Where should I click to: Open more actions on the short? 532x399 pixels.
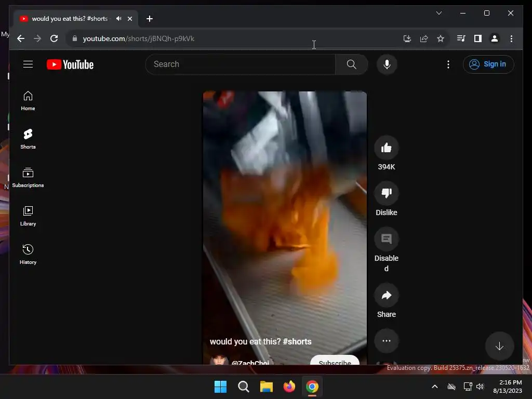pos(387,341)
